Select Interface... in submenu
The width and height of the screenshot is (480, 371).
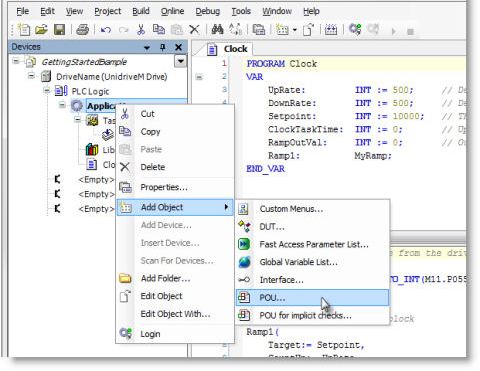(312, 280)
